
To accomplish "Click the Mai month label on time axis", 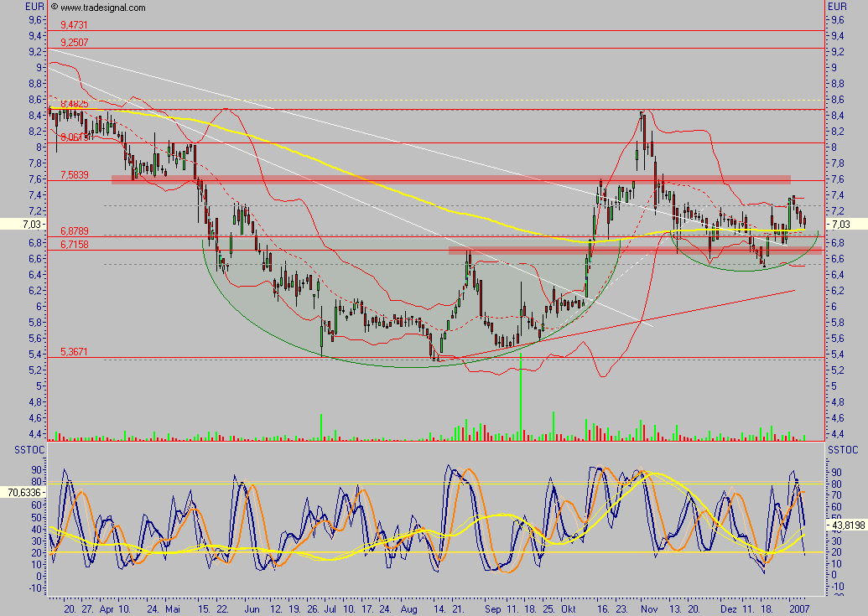I will point(172,608).
